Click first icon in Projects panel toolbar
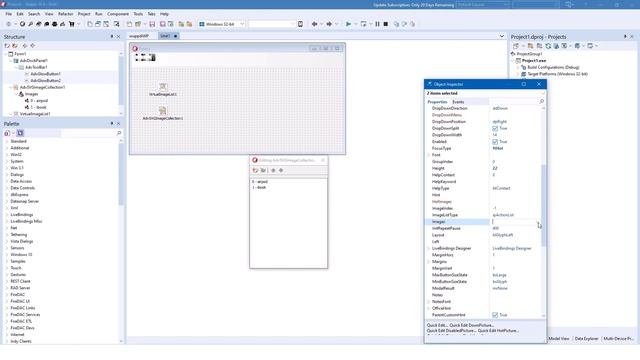Screen dimensions: 640x360 [x=516, y=46]
